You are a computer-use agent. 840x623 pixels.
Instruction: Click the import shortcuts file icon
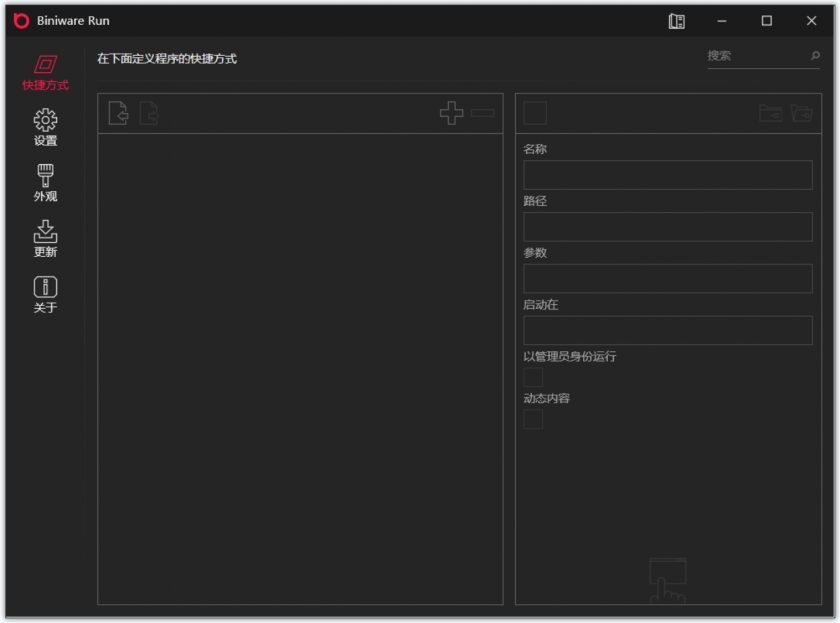tap(118, 113)
